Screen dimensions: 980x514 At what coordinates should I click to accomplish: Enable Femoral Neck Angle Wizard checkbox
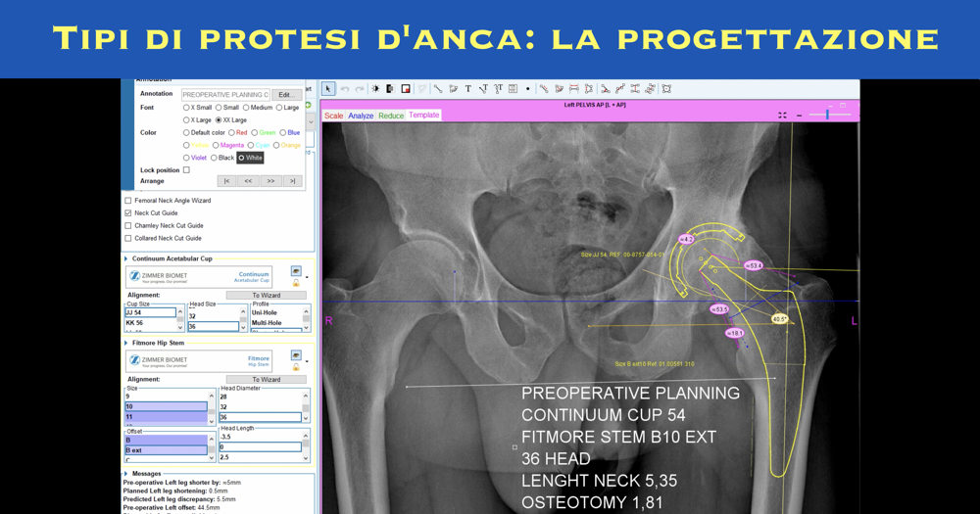128,201
